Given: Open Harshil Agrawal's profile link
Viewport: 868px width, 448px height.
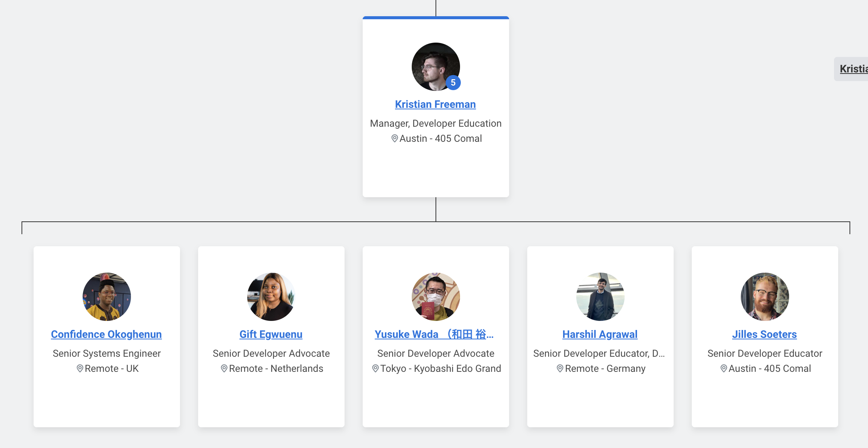Looking at the screenshot, I should 600,334.
